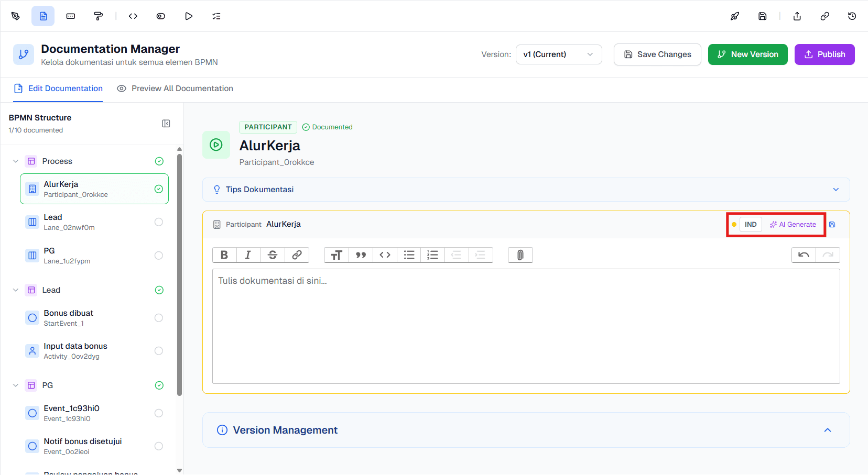Select the checklist icon in top toolbar
Image resolution: width=868 pixels, height=475 pixels.
coord(216,16)
